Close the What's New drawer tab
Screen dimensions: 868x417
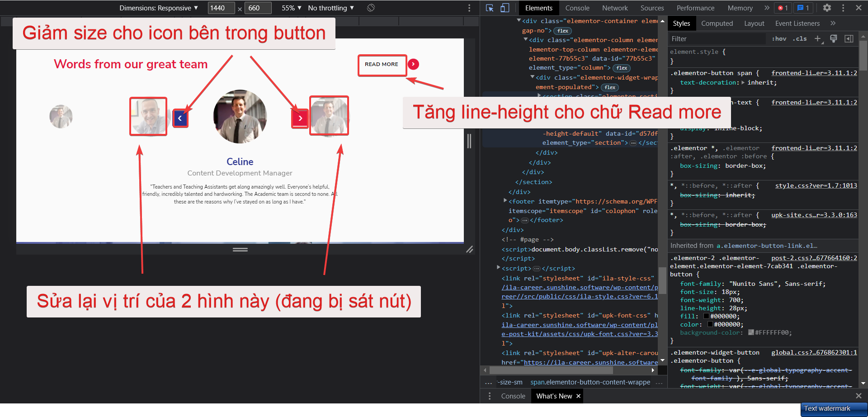[578, 396]
